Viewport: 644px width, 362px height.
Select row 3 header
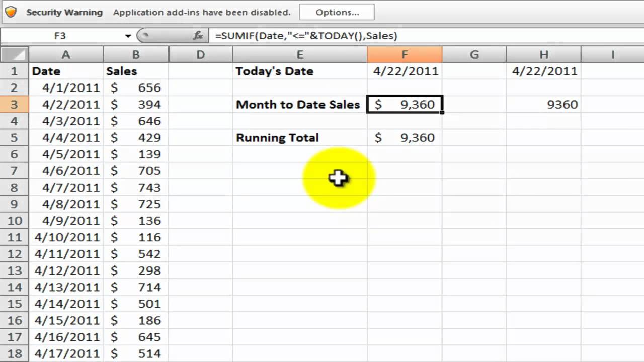click(14, 105)
